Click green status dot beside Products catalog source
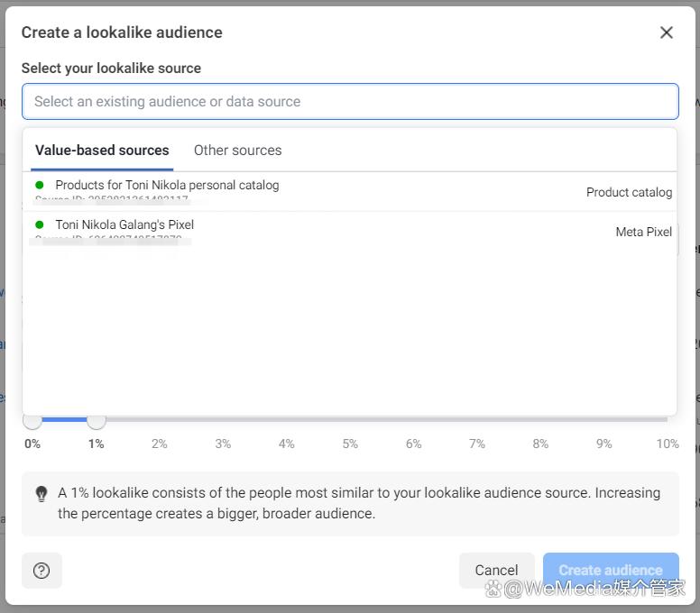700x613 pixels. click(x=40, y=185)
